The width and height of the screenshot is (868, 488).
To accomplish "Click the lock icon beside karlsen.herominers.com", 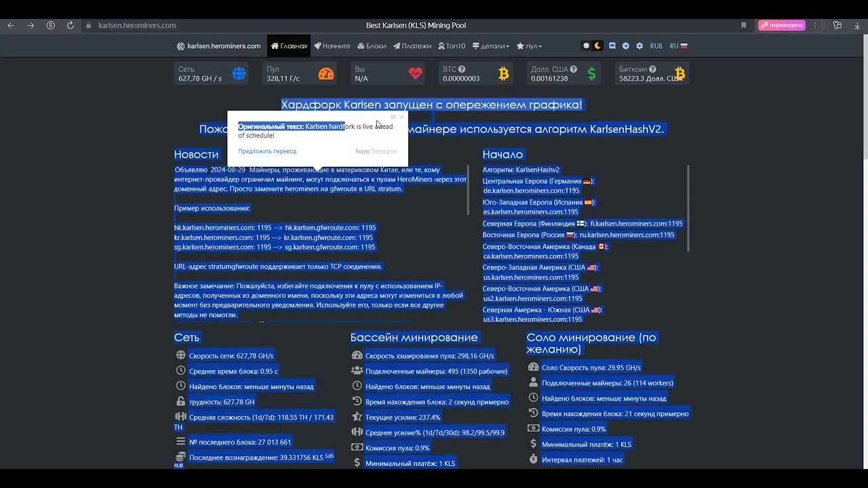I will 88,26.
